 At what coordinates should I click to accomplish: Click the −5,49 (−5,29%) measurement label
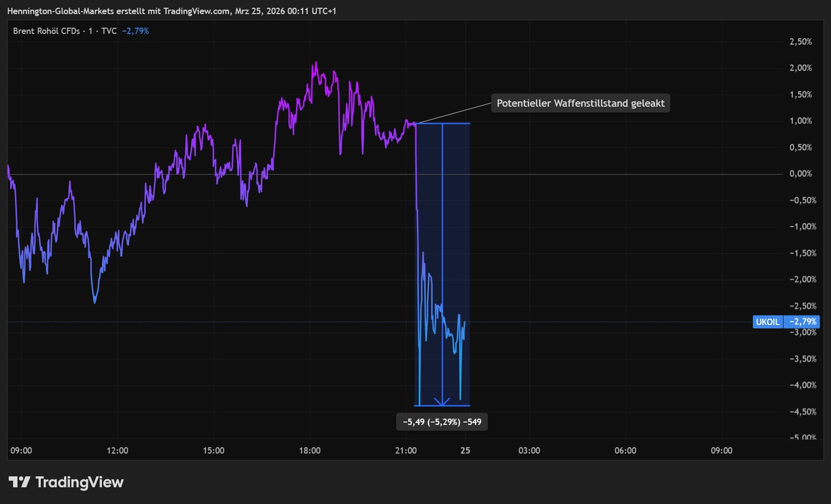click(442, 422)
